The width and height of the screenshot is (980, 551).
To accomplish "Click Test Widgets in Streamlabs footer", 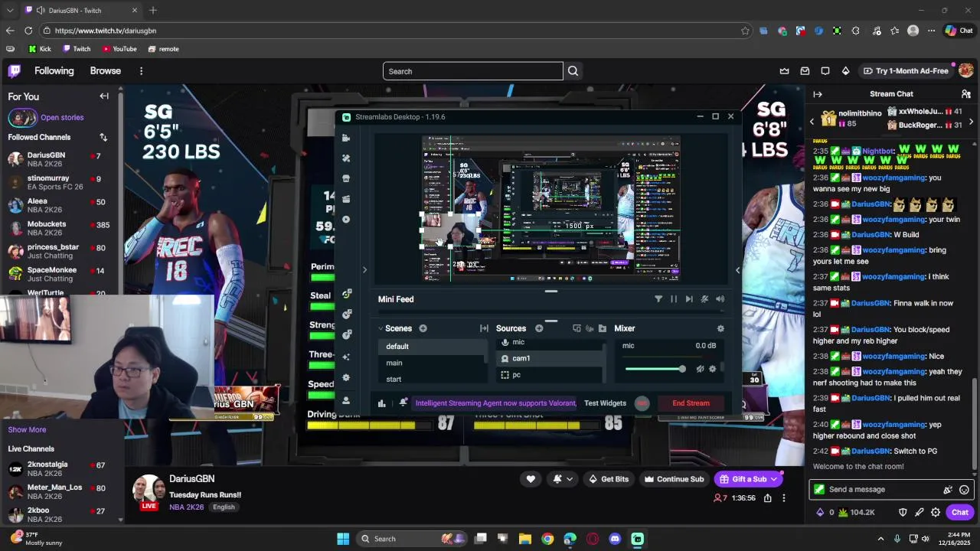I will click(x=605, y=403).
